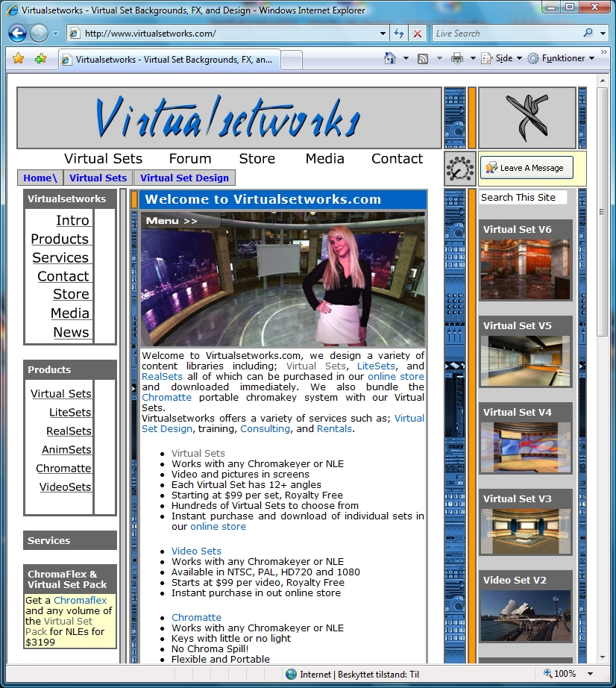This screenshot has height=688, width=616.
Task: Click the Add to Favorites icon
Action: 40,58
